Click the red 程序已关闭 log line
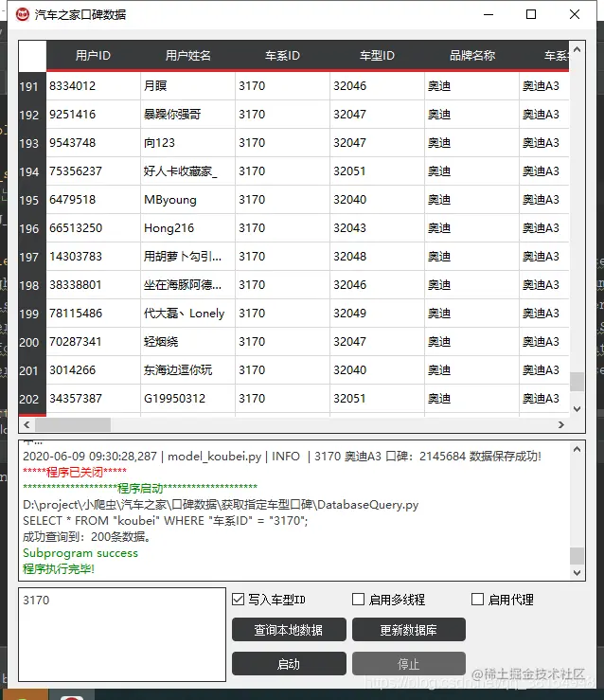The height and width of the screenshot is (700, 604). 75,472
